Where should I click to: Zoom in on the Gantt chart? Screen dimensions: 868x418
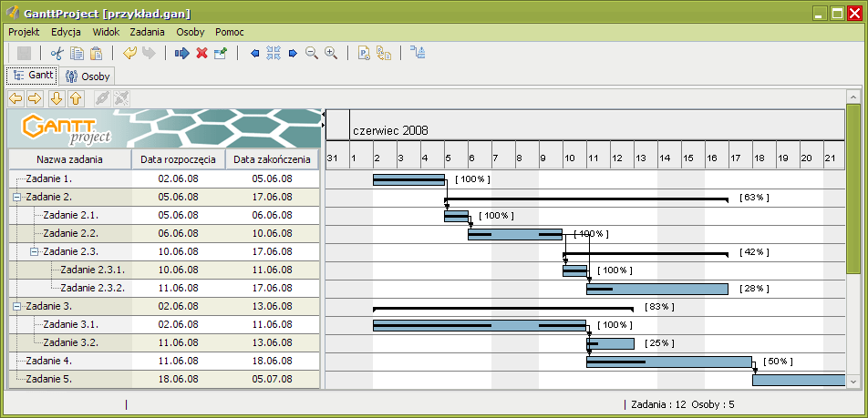click(x=331, y=53)
